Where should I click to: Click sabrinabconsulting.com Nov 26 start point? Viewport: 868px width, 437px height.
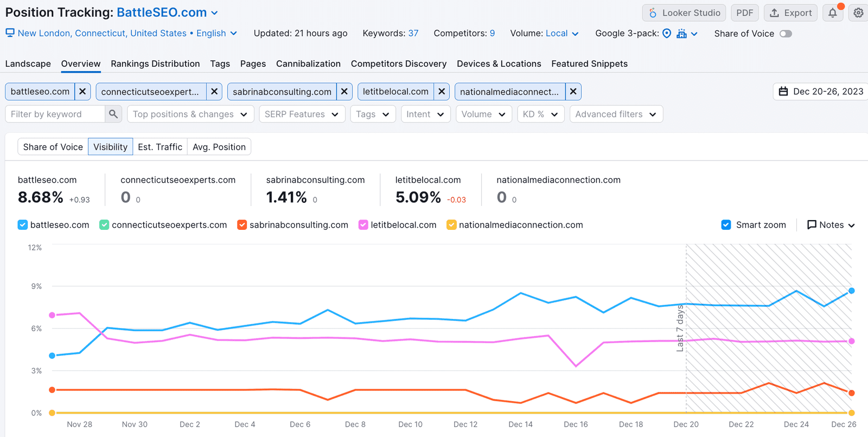[x=52, y=390]
